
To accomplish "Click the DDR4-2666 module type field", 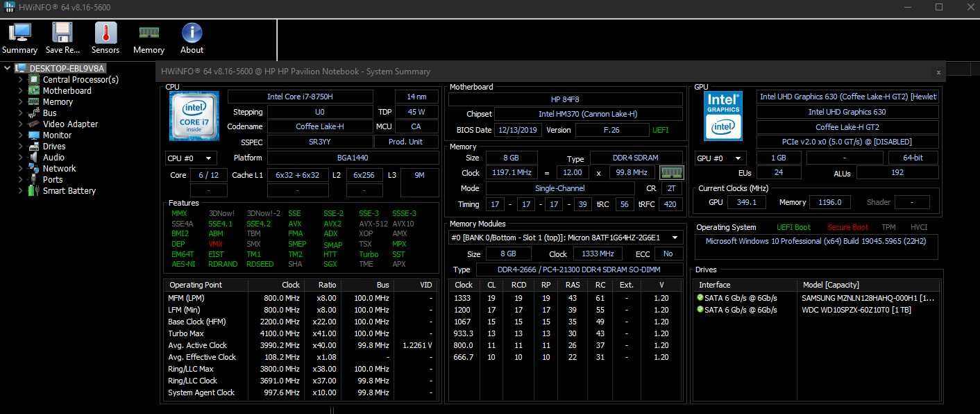I will pos(579,270).
